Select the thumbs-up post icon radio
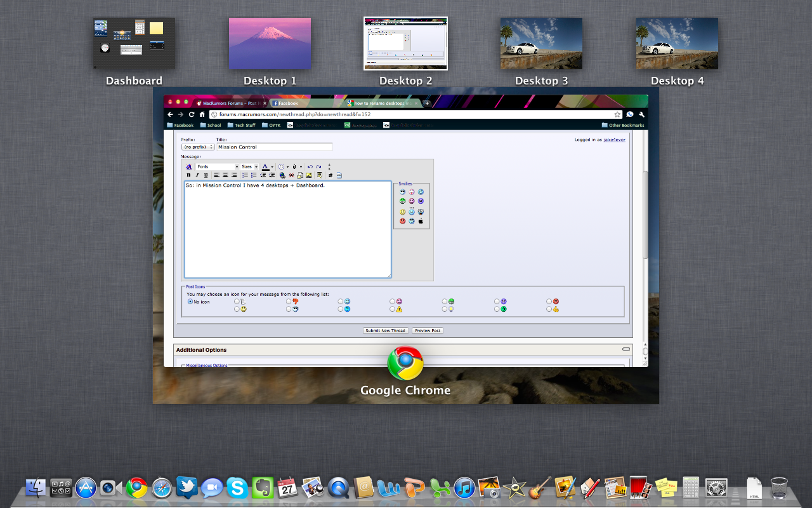812x508 pixels. (549, 309)
